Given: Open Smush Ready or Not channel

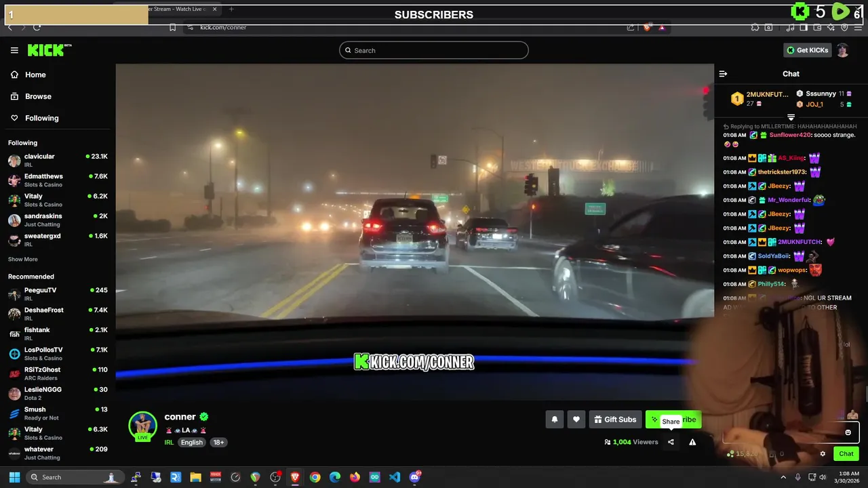Looking at the screenshot, I should tap(58, 413).
